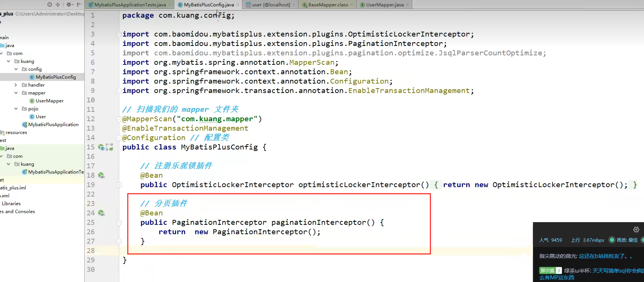Click the Spring bean gutter icon on line 15

tap(101, 147)
